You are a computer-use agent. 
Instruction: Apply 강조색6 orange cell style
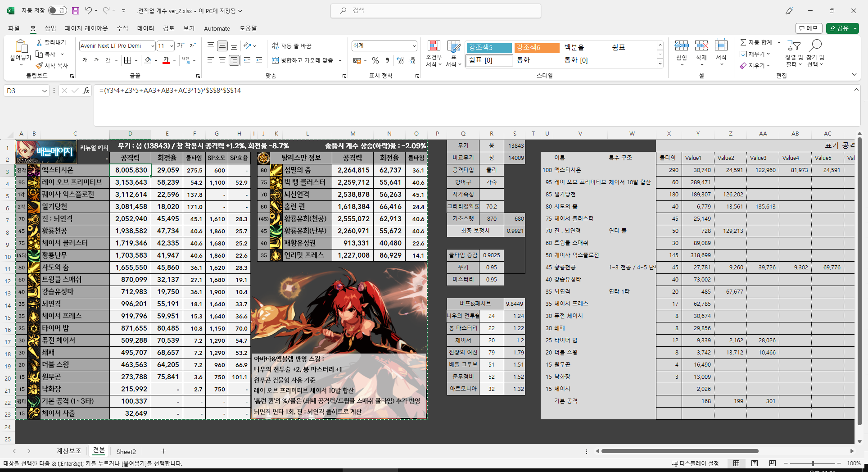pyautogui.click(x=537, y=47)
